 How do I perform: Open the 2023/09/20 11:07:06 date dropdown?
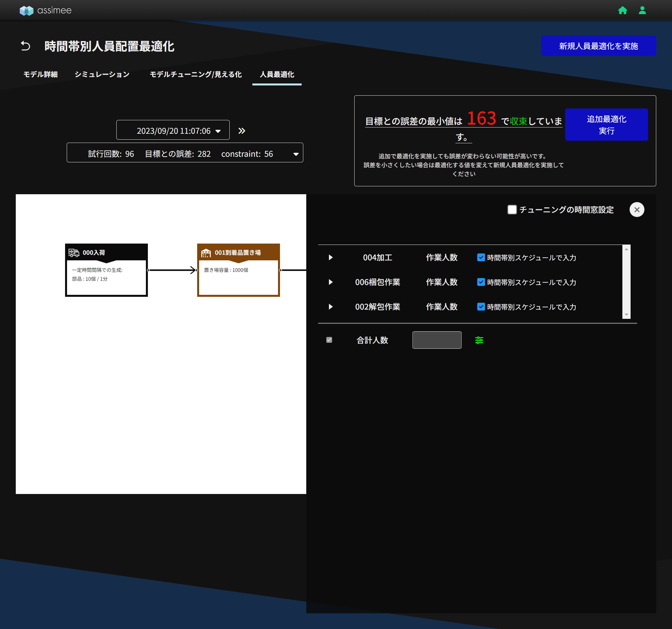pos(173,130)
